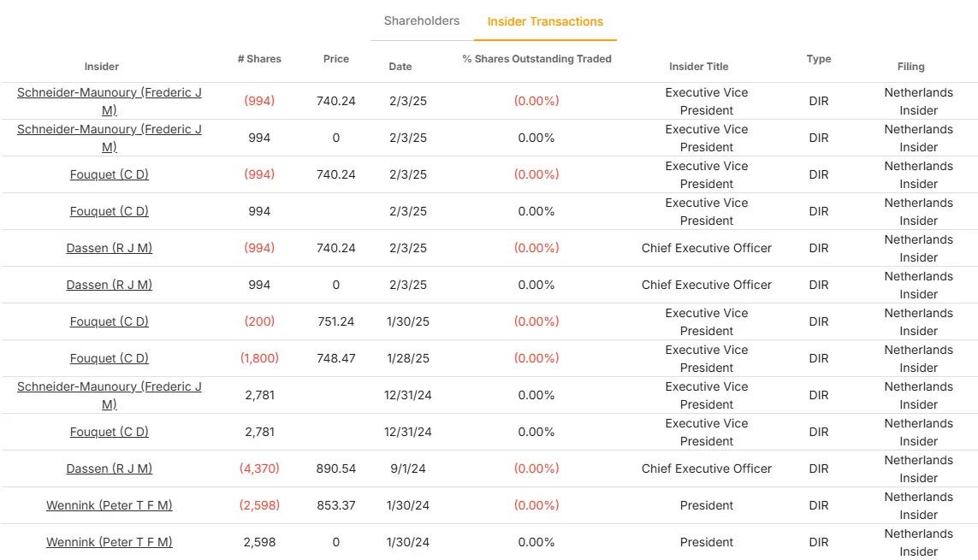Screen dimensions: 978x560
Task: Open first Schneider-Maunoury (Frederic J M) insider link
Action: point(110,101)
